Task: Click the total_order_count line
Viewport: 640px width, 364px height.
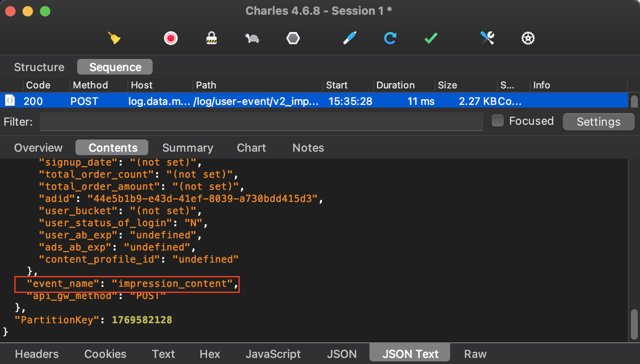Action: (x=138, y=175)
